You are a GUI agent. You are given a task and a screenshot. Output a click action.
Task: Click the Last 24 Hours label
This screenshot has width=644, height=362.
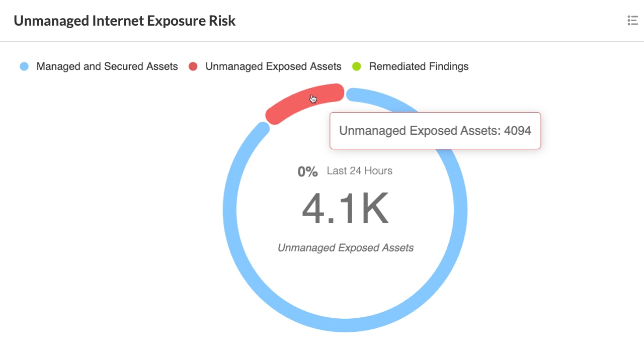coord(359,171)
